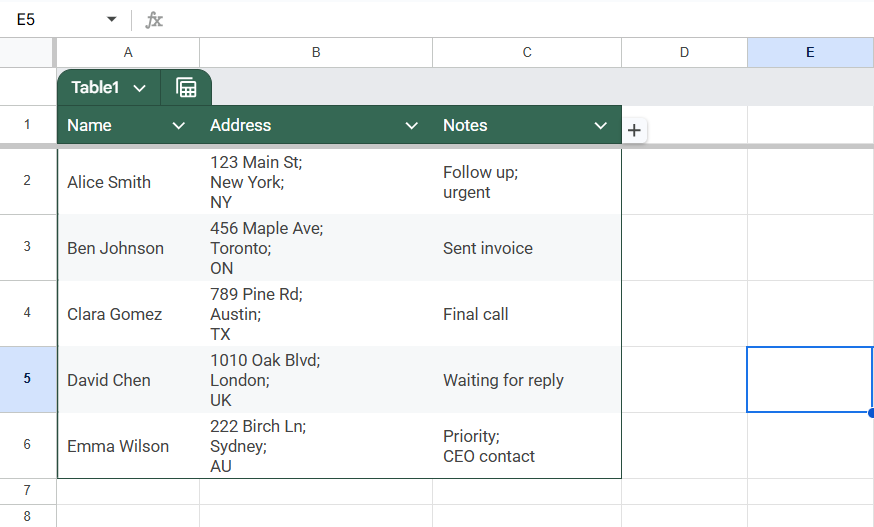874x527 pixels.
Task: Select the Priority; CEO contact notes cell
Action: click(x=527, y=446)
